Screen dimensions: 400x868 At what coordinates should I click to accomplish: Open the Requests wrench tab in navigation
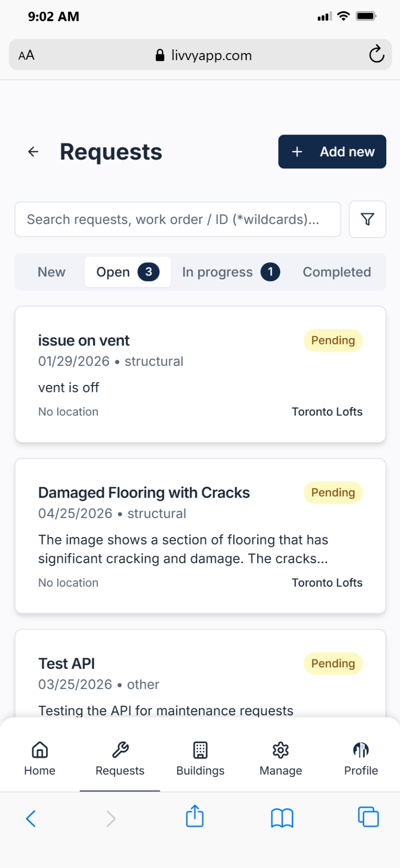(x=120, y=758)
